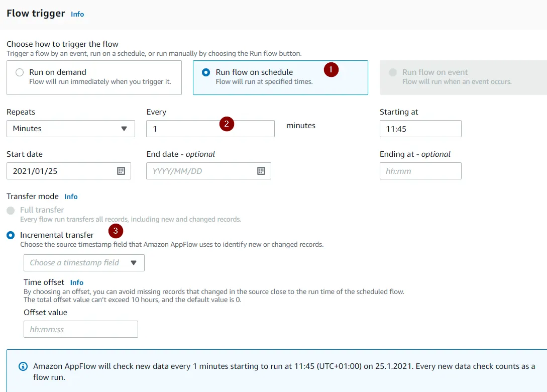Select the Incremental transfer radio button
This screenshot has height=392, width=547.
pos(11,235)
